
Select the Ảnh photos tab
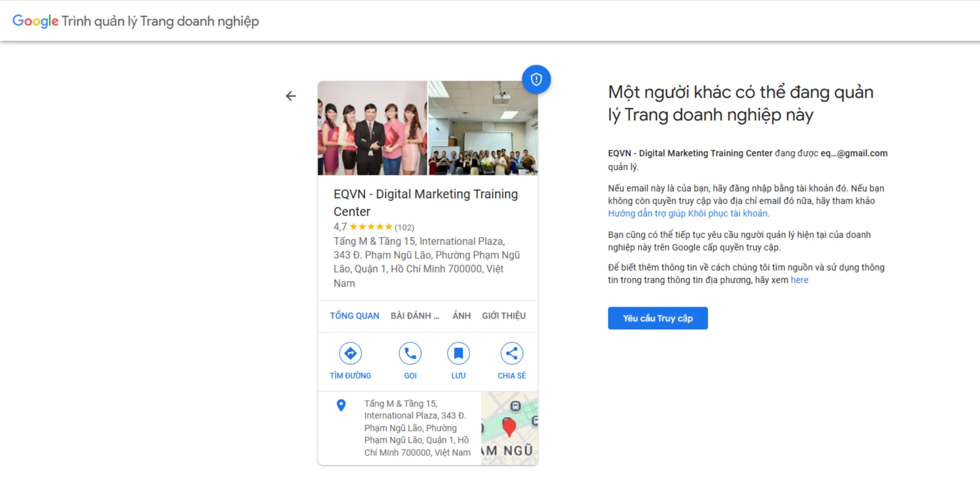(x=461, y=316)
